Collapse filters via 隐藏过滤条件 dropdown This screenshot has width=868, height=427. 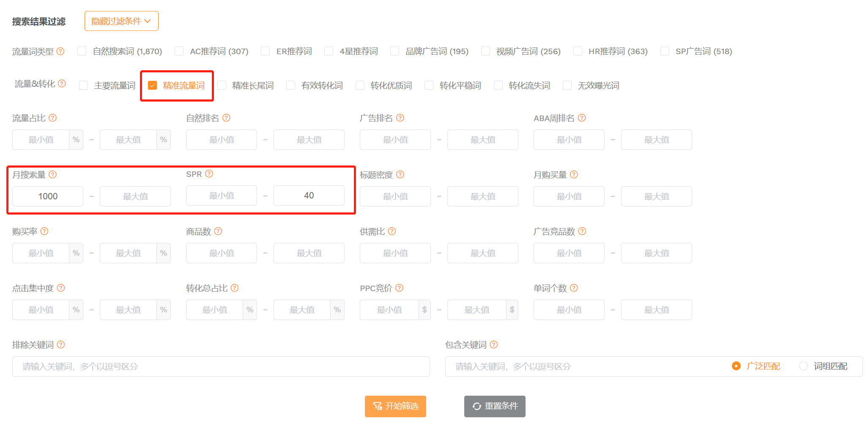coord(121,21)
